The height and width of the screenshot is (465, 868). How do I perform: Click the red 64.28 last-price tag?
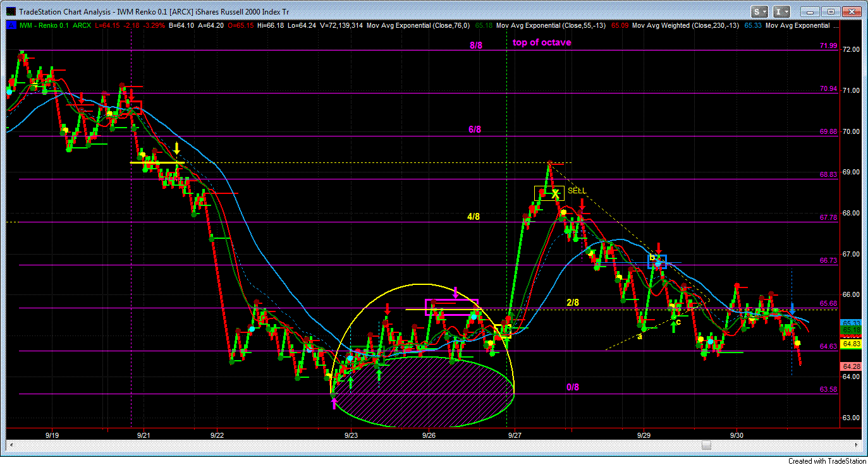[851, 366]
